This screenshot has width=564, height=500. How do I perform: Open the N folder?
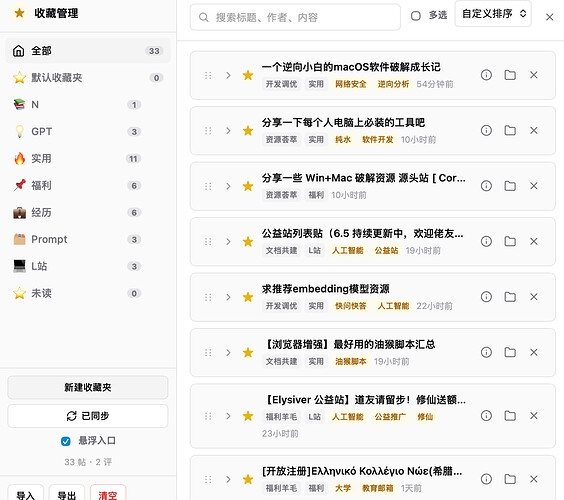coord(88,105)
